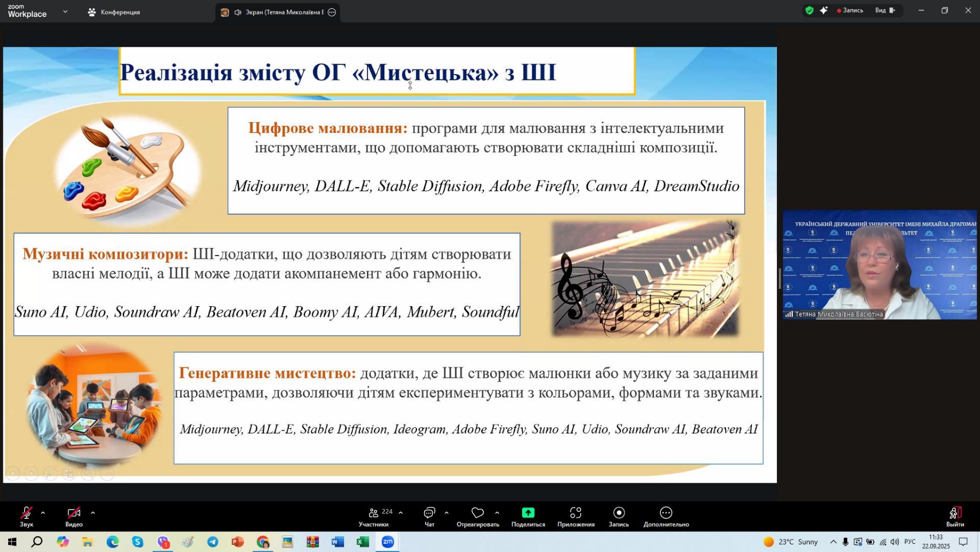980x552 pixels.
Task: Open reactions with Отреагировать heart icon
Action: 477,516
